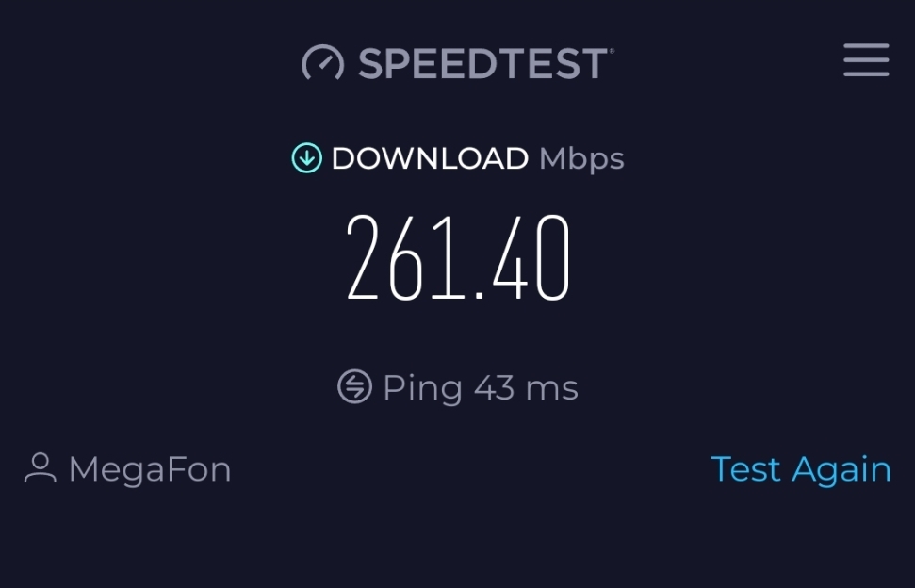Click the 43 ping value
Image resolution: width=915 pixels, height=588 pixels.
(495, 387)
